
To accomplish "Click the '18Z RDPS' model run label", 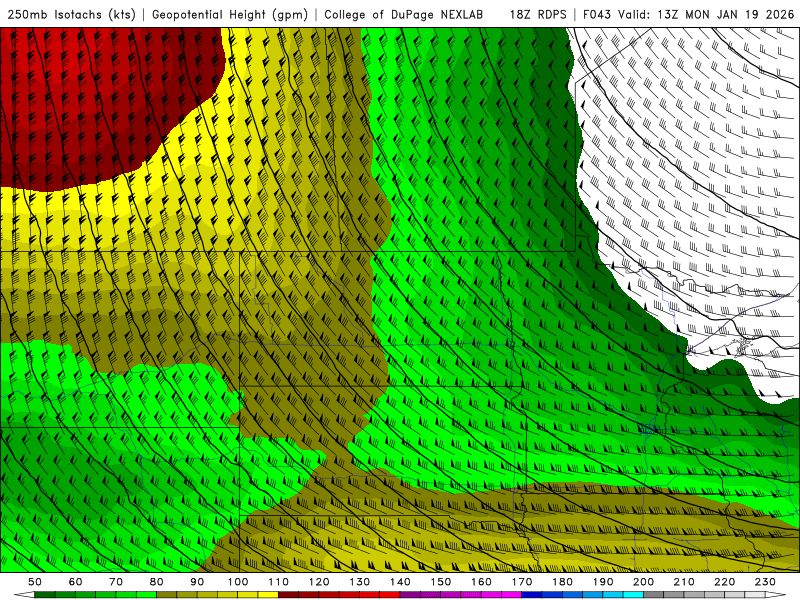I will click(538, 15).
